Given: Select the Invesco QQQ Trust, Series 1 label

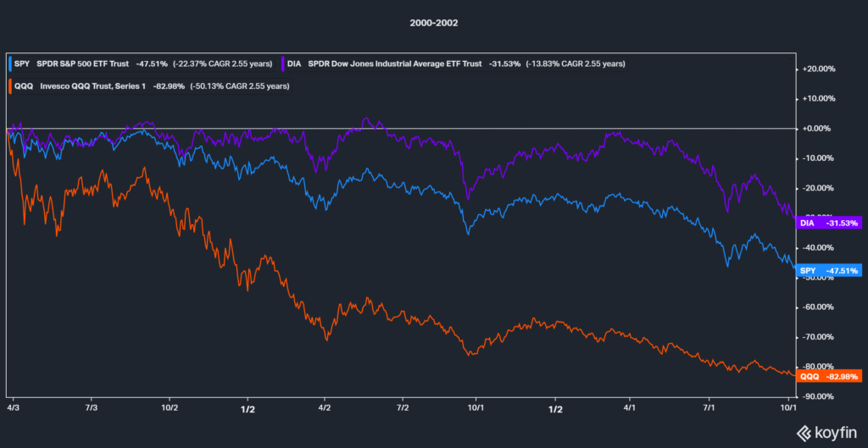Looking at the screenshot, I should pyautogui.click(x=95, y=86).
